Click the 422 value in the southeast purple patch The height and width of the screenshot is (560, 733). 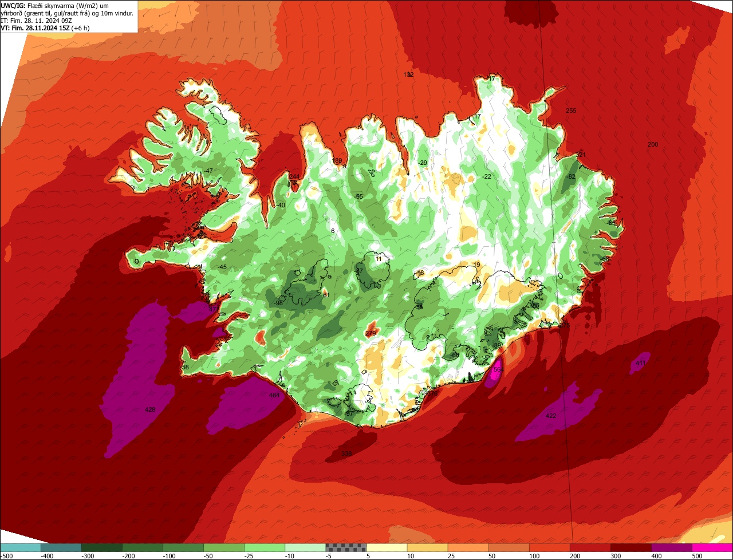point(551,416)
